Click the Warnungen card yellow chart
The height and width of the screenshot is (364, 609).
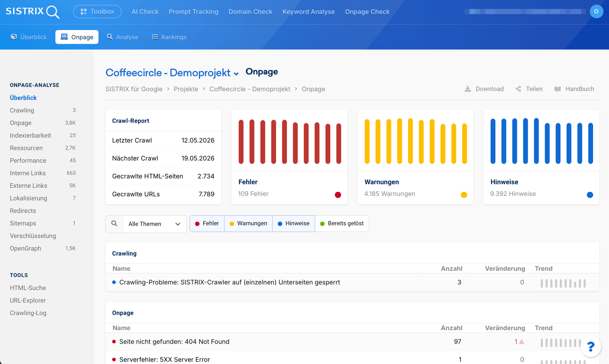click(415, 141)
